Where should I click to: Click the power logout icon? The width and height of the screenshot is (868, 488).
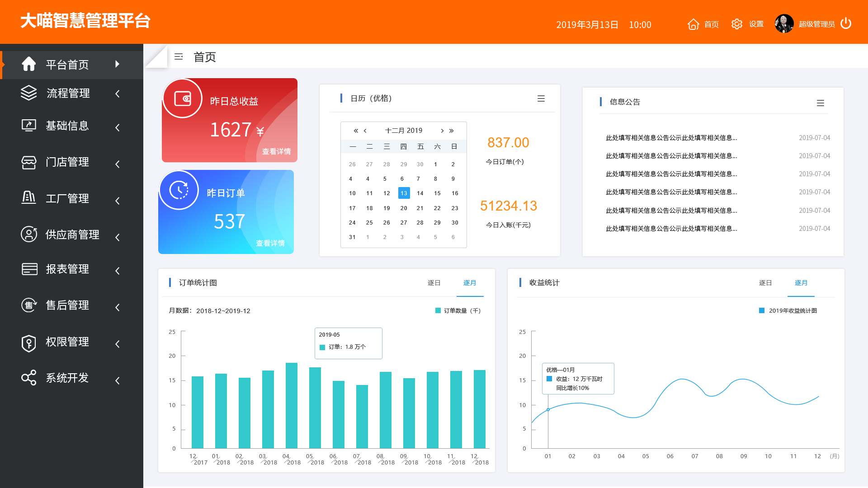846,23
